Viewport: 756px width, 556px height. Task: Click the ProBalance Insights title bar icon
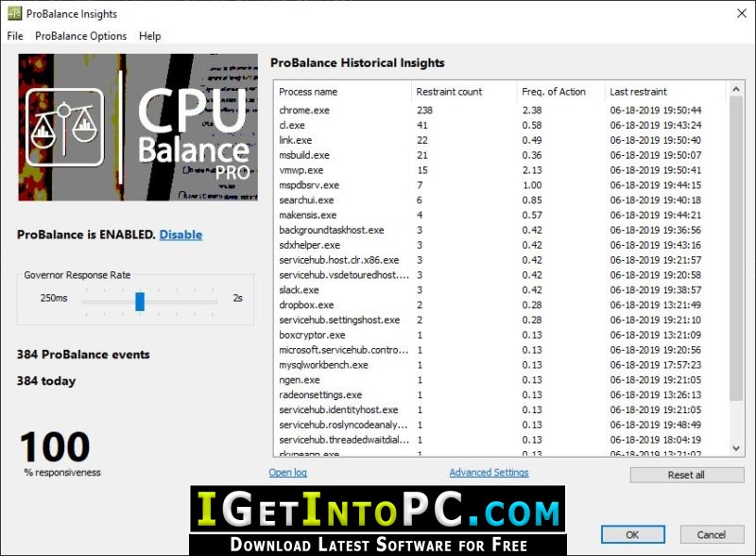click(x=14, y=13)
